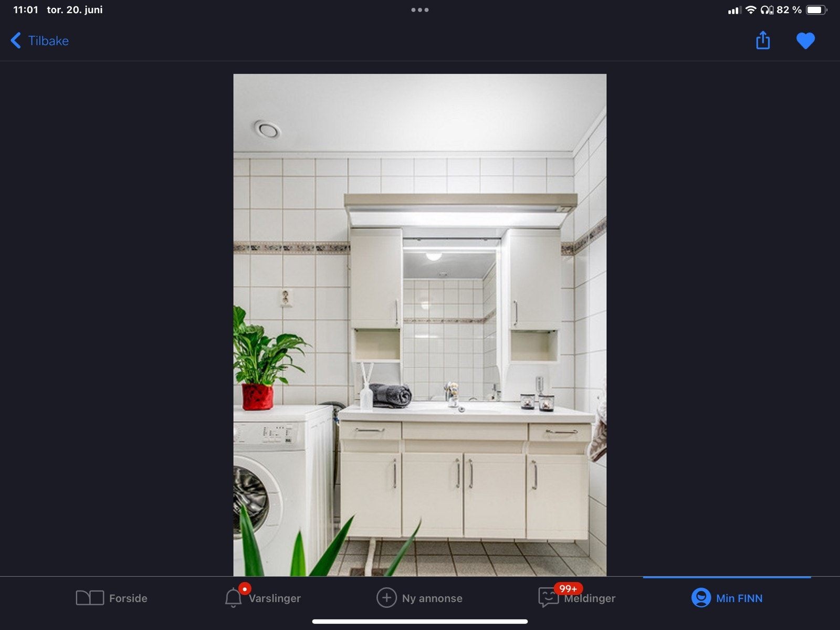Open the Varslinger tab
840x630 pixels.
pyautogui.click(x=262, y=597)
